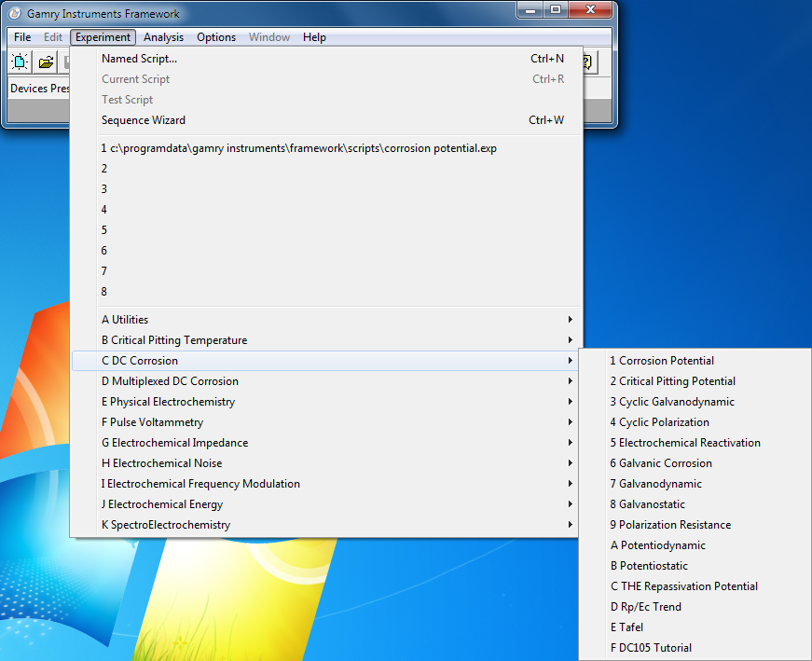Open the Options menu
The image size is (812, 661).
[216, 37]
